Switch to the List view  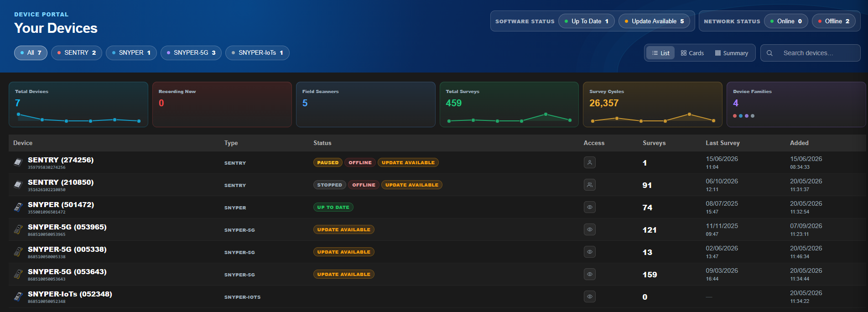point(660,53)
